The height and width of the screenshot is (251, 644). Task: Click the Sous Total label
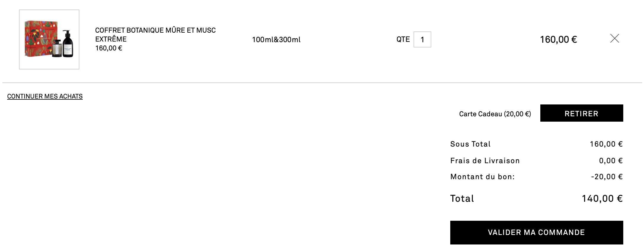[470, 144]
